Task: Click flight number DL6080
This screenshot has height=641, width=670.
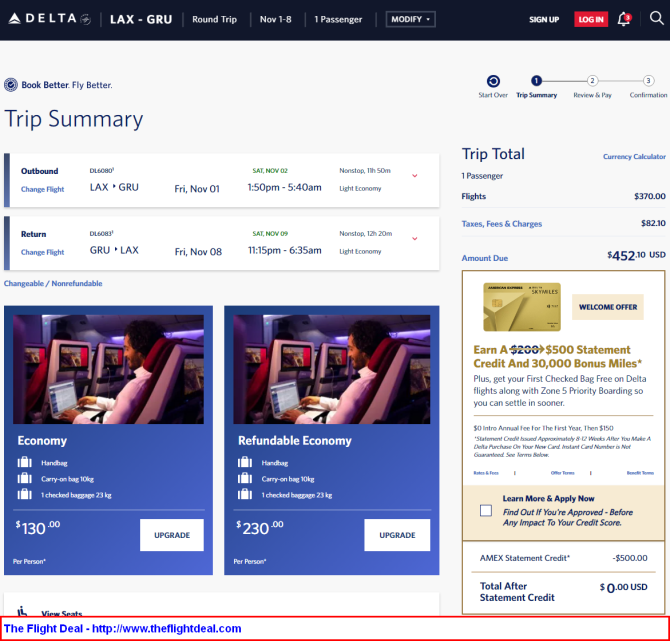Action: pos(102,171)
